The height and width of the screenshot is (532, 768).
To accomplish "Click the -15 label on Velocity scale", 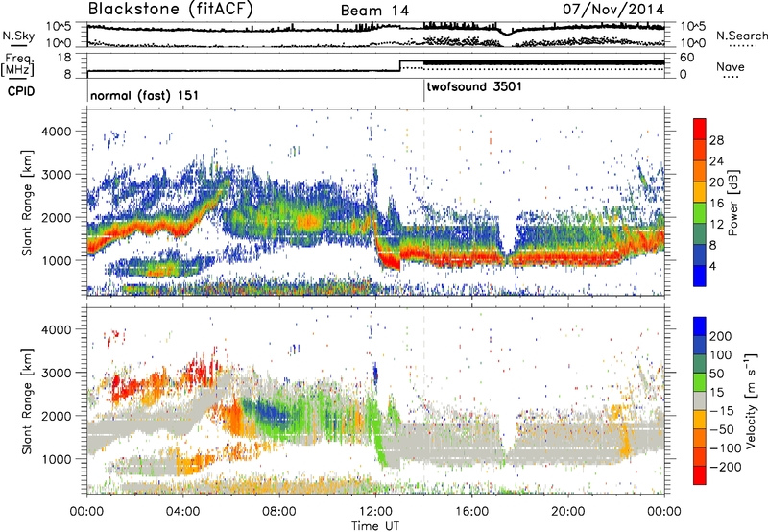I will pyautogui.click(x=722, y=410).
